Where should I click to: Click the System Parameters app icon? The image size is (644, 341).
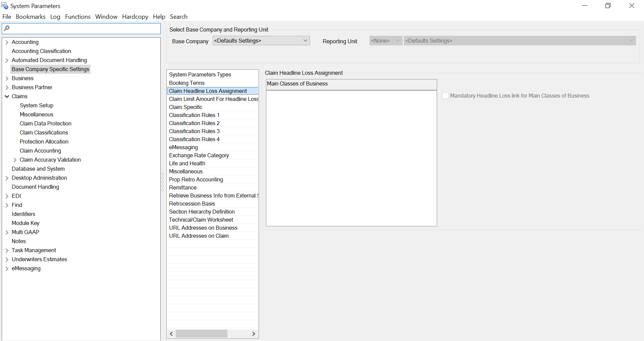[x=5, y=6]
